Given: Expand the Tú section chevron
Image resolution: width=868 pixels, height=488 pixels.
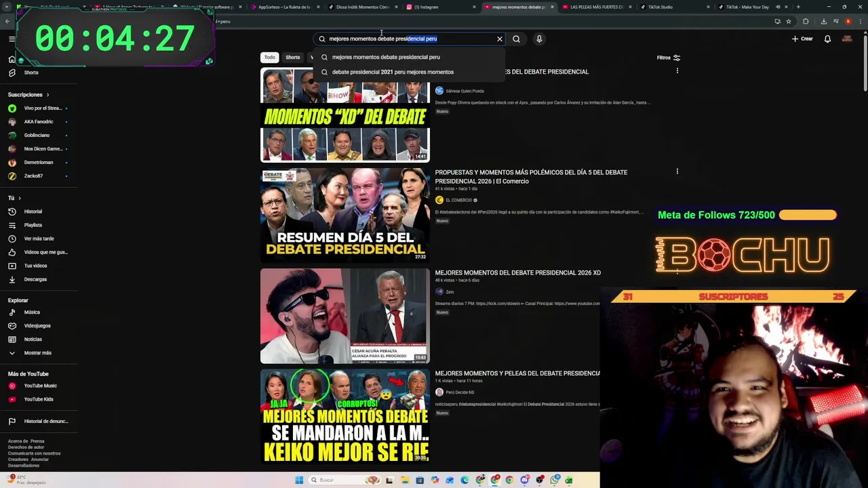Looking at the screenshot, I should tap(20, 198).
